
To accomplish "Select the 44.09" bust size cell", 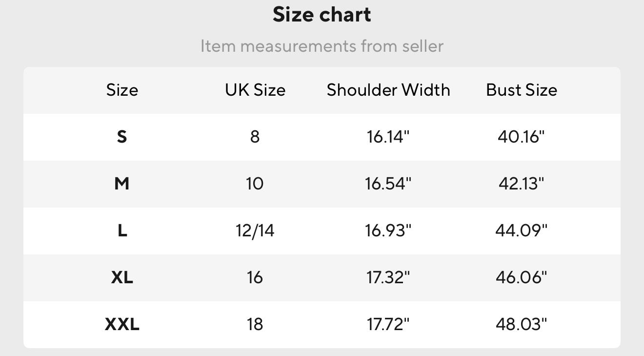I will pos(522,230).
